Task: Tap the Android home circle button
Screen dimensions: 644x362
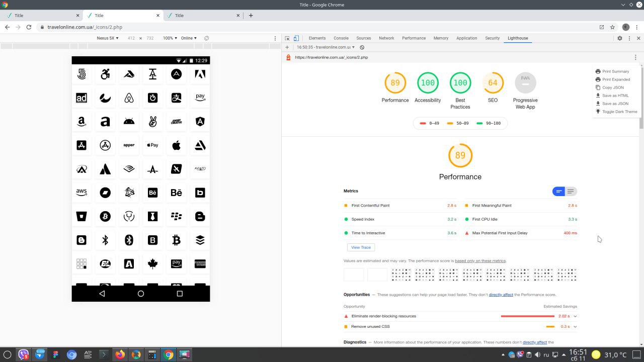Action: (x=141, y=294)
